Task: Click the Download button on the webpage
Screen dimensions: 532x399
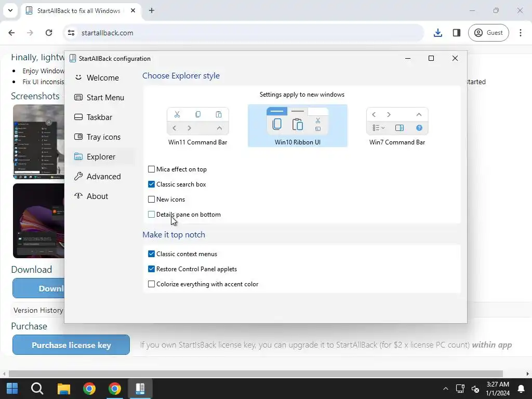Action: coord(38,288)
